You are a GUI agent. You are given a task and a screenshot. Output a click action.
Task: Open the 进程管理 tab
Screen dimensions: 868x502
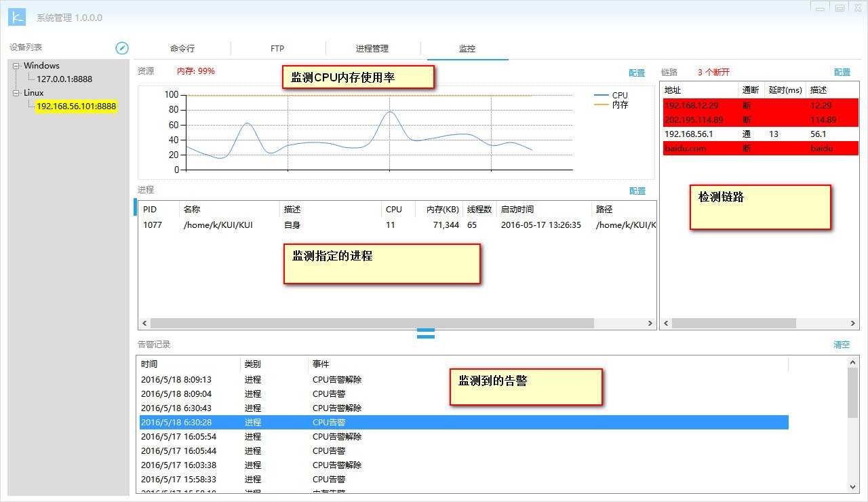click(x=372, y=49)
